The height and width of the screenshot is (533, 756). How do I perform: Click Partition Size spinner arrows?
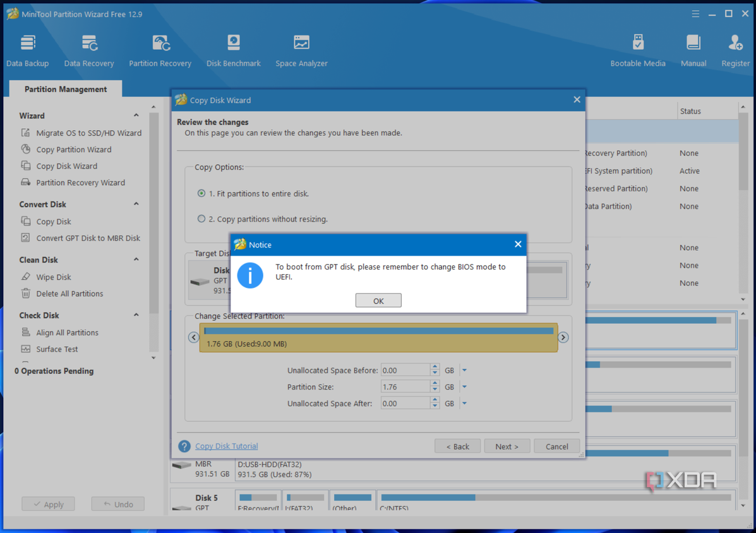pos(435,386)
